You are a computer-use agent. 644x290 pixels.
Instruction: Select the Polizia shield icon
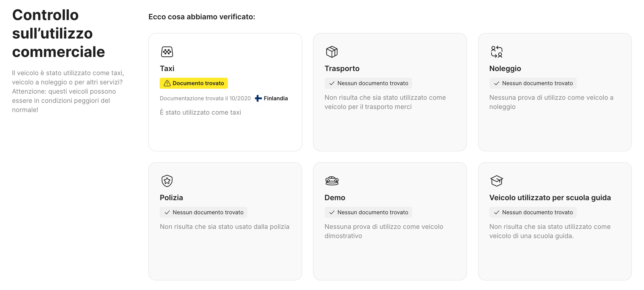coord(167,180)
